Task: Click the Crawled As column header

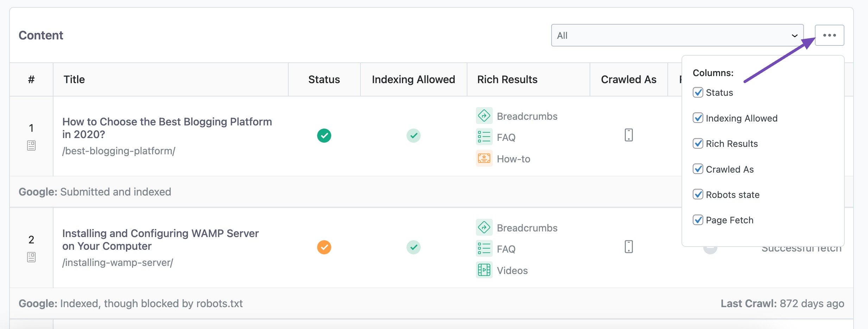Action: (x=629, y=79)
